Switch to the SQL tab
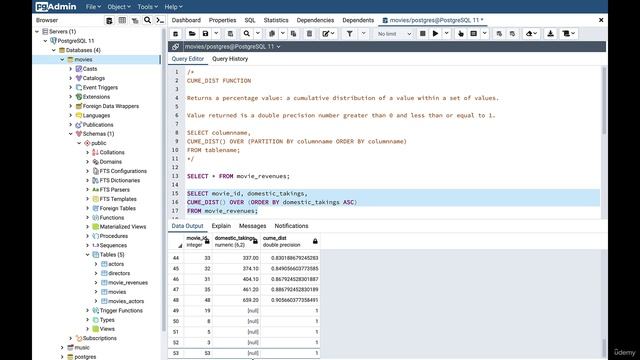The width and height of the screenshot is (640, 360). (250, 20)
